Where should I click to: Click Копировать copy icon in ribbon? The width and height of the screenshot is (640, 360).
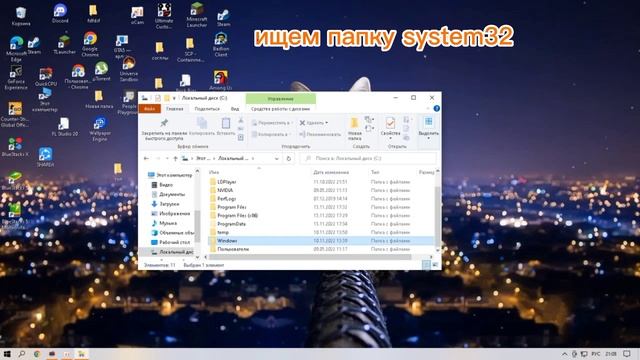[x=202, y=127]
